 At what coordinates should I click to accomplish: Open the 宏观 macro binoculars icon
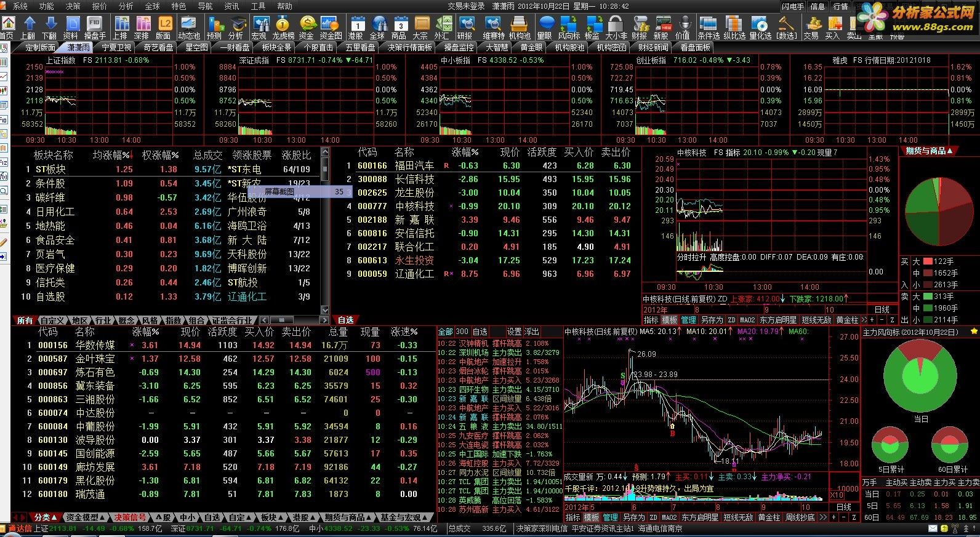(x=260, y=28)
